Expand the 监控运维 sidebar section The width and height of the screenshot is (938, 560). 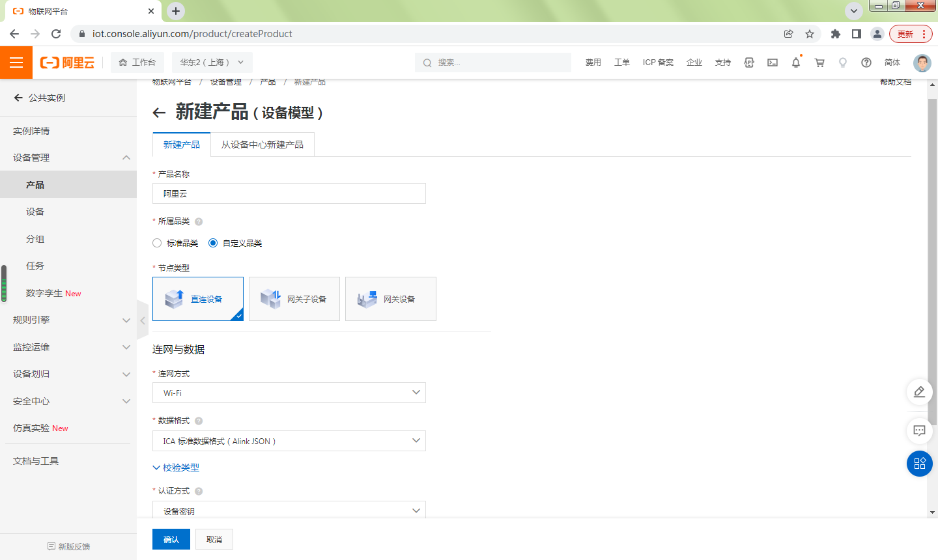pos(126,347)
